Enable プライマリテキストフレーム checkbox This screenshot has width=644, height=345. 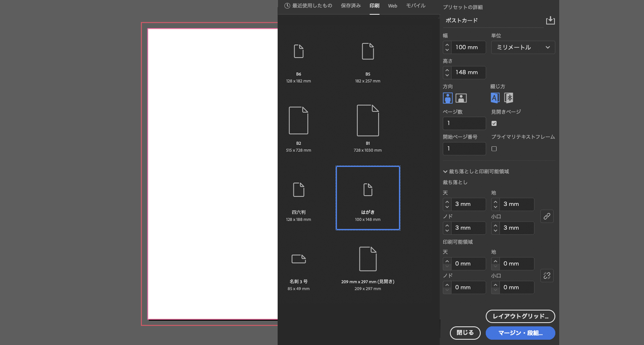point(494,149)
